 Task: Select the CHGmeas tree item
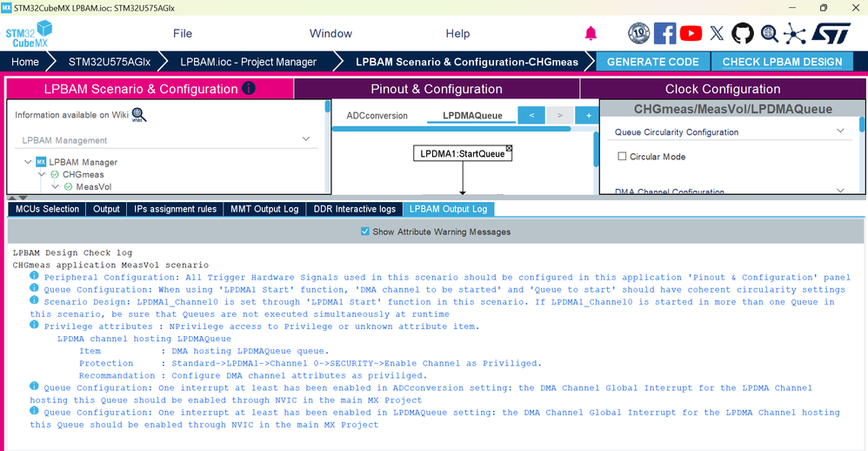83,174
